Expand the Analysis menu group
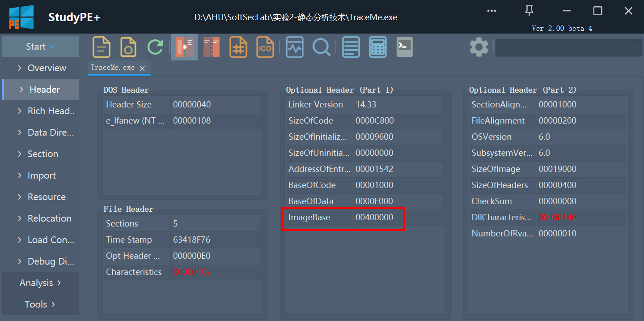 [40, 283]
